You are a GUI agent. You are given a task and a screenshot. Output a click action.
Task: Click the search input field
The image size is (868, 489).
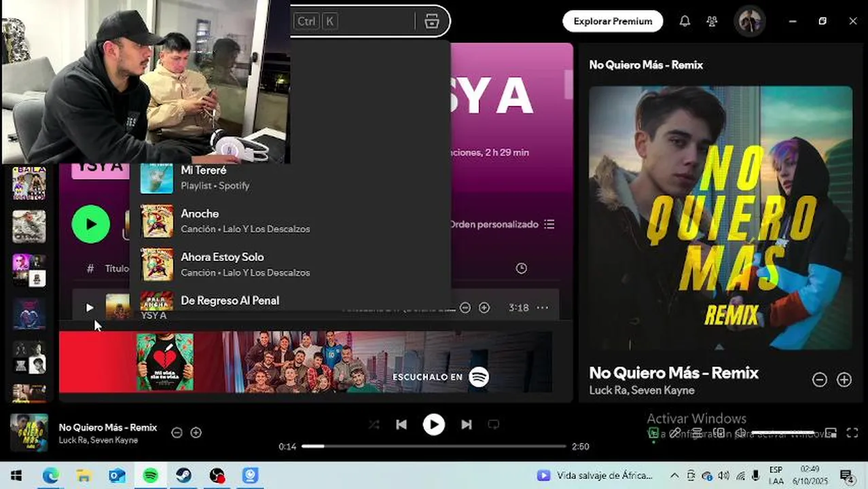pos(370,21)
